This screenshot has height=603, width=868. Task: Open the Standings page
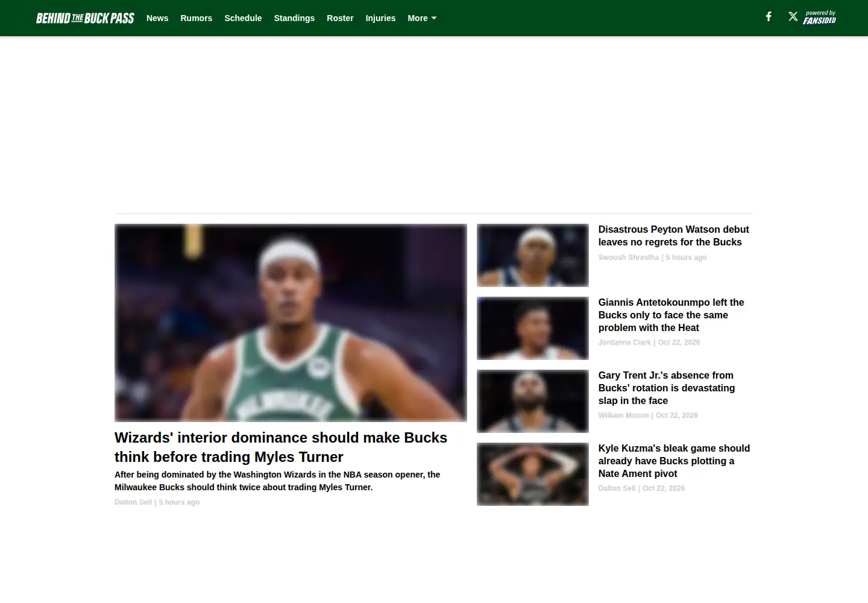[x=294, y=18]
